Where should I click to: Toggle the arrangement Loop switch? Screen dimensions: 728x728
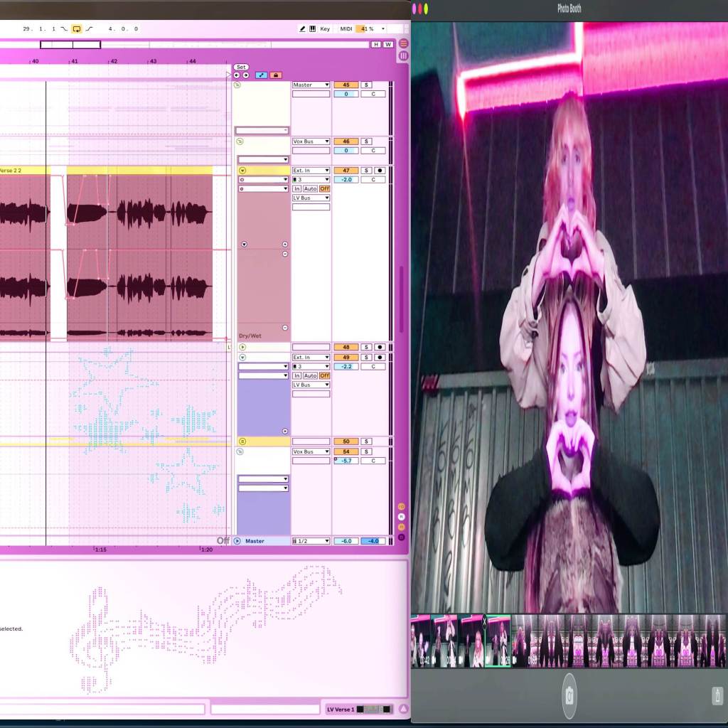click(x=77, y=29)
